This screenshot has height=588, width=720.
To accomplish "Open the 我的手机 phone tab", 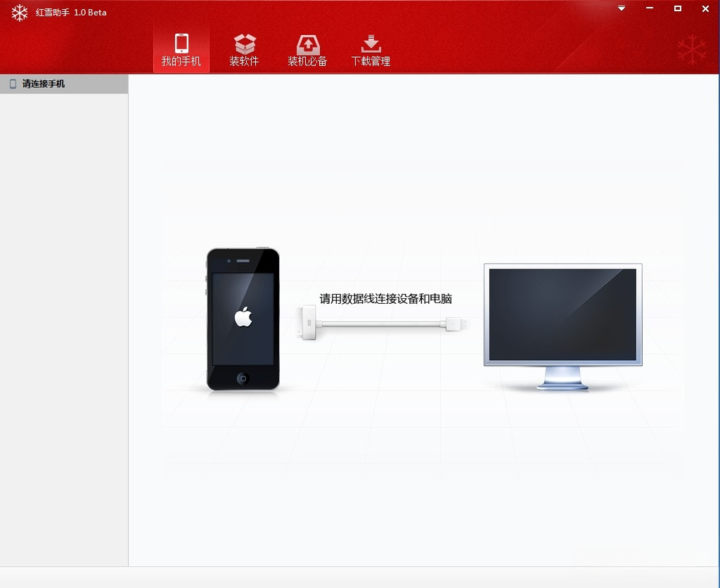I will pos(181,50).
